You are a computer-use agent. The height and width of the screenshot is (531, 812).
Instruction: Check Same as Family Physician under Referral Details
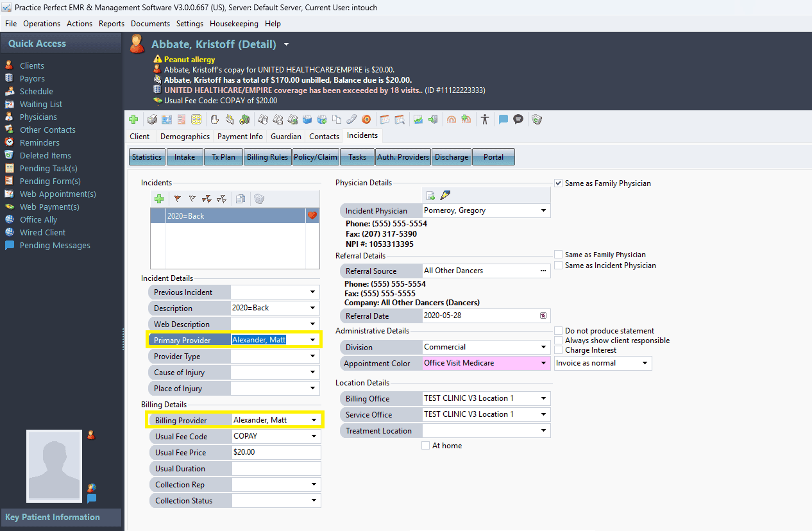(x=559, y=255)
